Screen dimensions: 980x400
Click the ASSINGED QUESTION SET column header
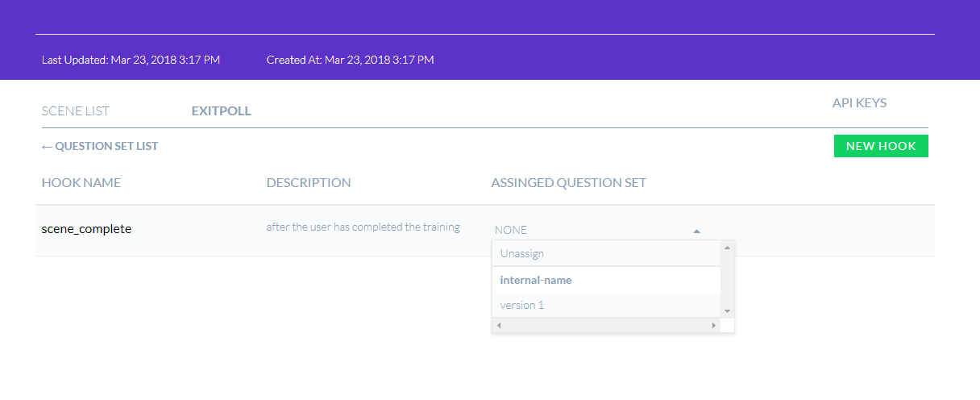pyautogui.click(x=569, y=182)
